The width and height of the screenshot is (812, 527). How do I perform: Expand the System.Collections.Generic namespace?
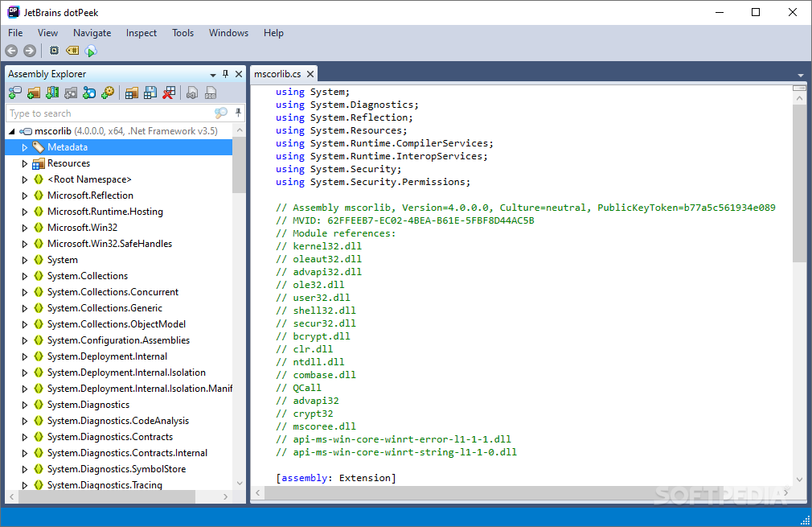click(x=24, y=308)
